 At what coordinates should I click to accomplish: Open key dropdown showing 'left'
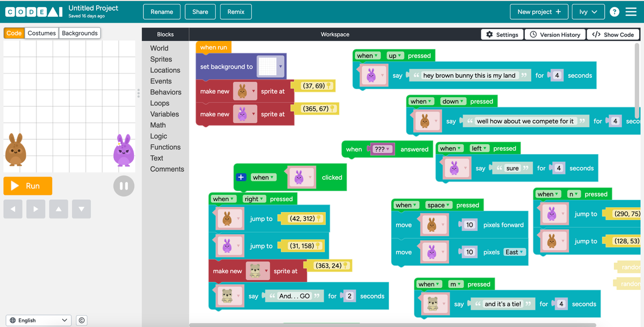coord(479,148)
